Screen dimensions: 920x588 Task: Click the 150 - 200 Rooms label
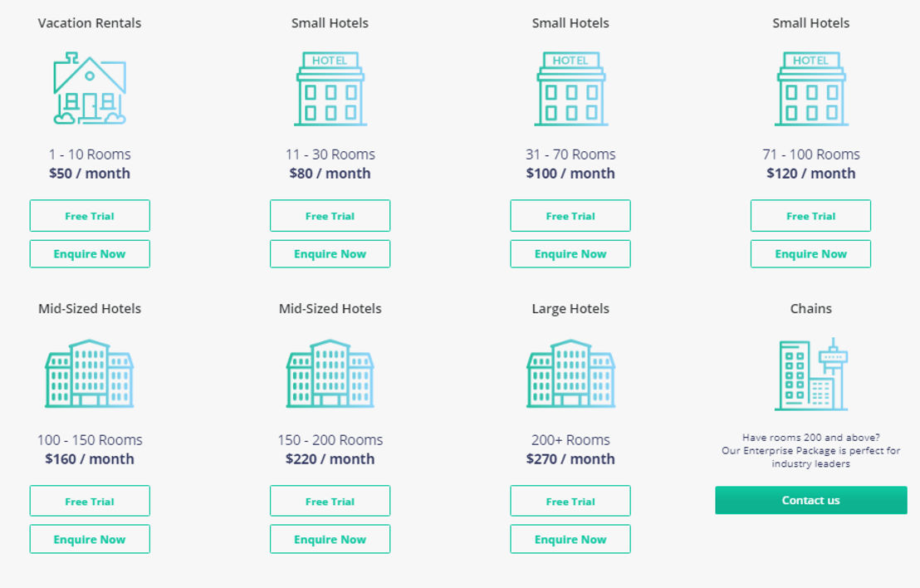point(330,440)
